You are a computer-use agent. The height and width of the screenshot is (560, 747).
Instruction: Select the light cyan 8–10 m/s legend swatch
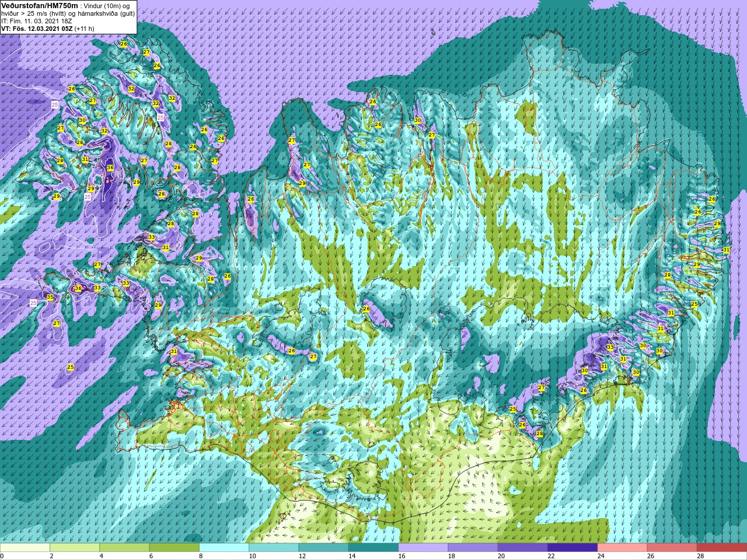(224, 548)
